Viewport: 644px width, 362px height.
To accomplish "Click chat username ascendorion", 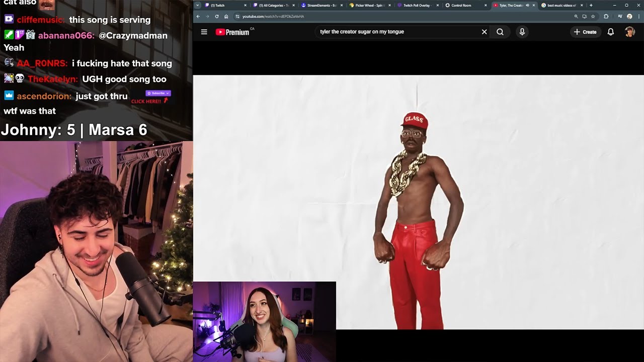I will pyautogui.click(x=44, y=96).
